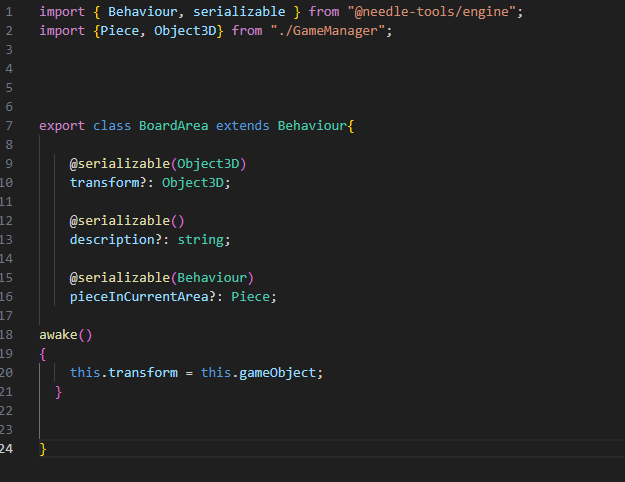Click the "from" keyword on line 1

324,12
